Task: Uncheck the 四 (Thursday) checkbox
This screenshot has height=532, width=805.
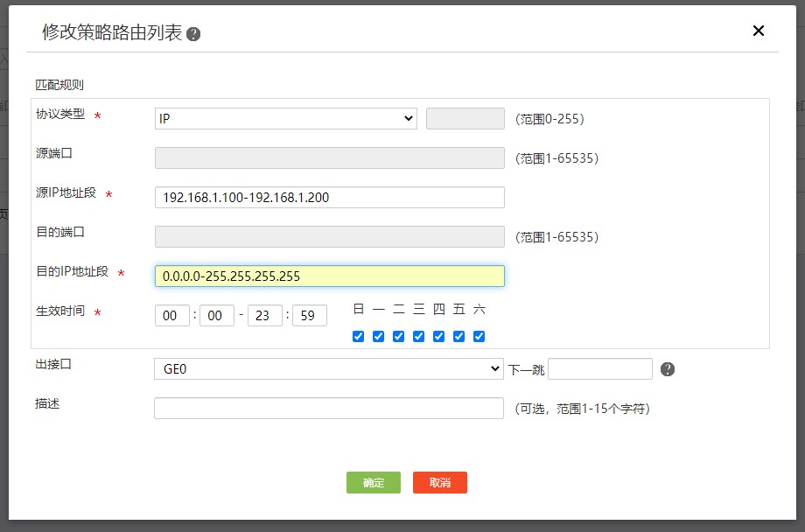Action: click(x=439, y=336)
